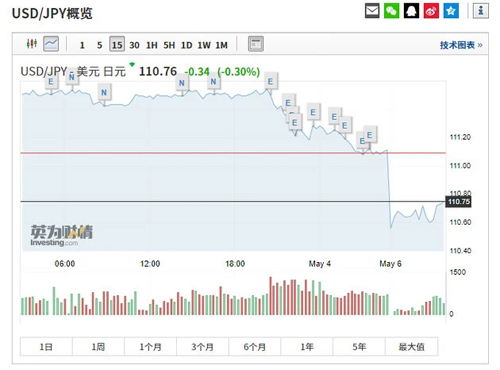
Task: Add to QQ Zone with the star icon
Action: (x=451, y=11)
